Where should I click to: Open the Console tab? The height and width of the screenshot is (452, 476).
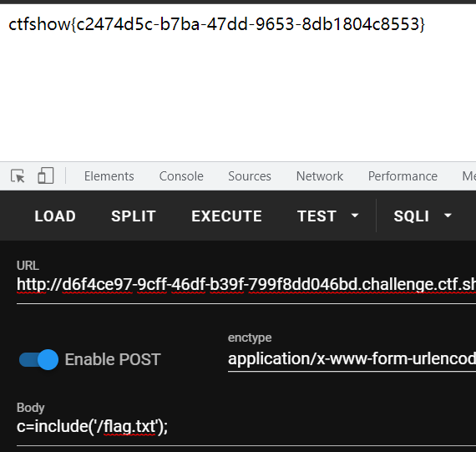point(181,176)
